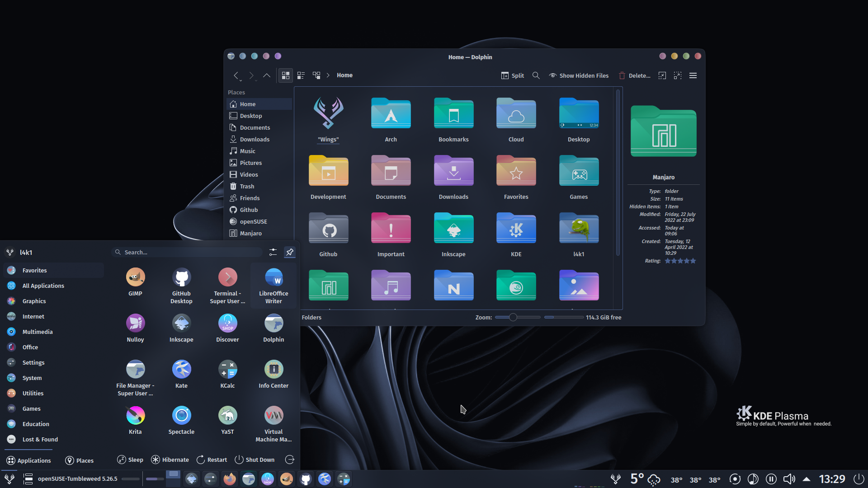Launch GitHub Desktop from favorites
This screenshot has width=868, height=488.
pos(181,286)
